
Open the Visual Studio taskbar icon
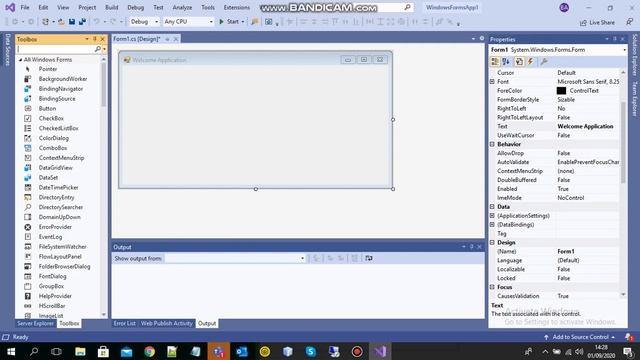380,351
